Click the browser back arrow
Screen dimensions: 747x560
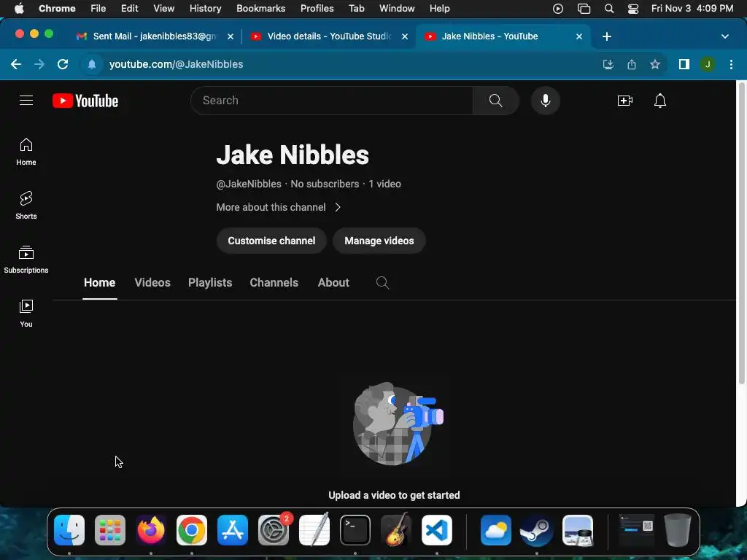pos(16,64)
